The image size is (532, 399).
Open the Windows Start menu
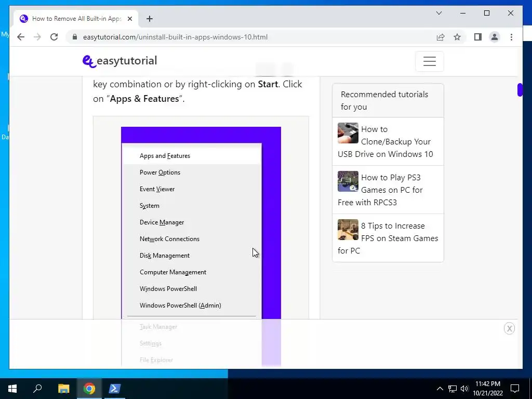pyautogui.click(x=12, y=389)
